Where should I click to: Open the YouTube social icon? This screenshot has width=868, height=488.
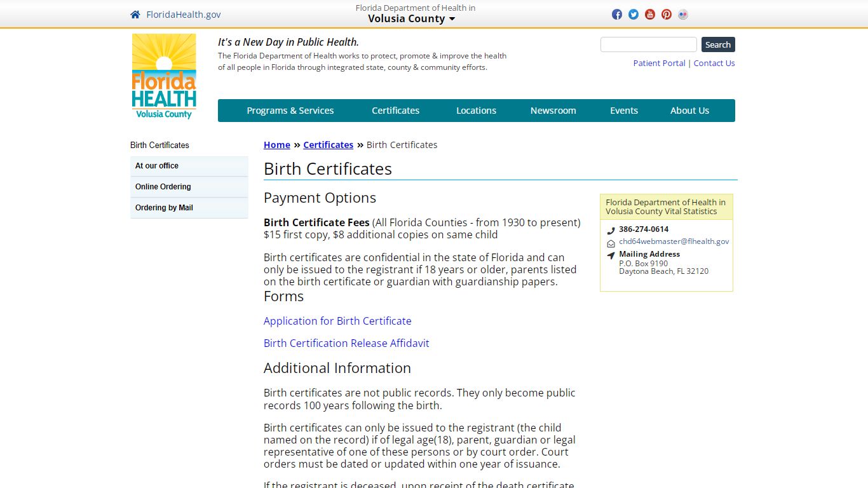650,15
